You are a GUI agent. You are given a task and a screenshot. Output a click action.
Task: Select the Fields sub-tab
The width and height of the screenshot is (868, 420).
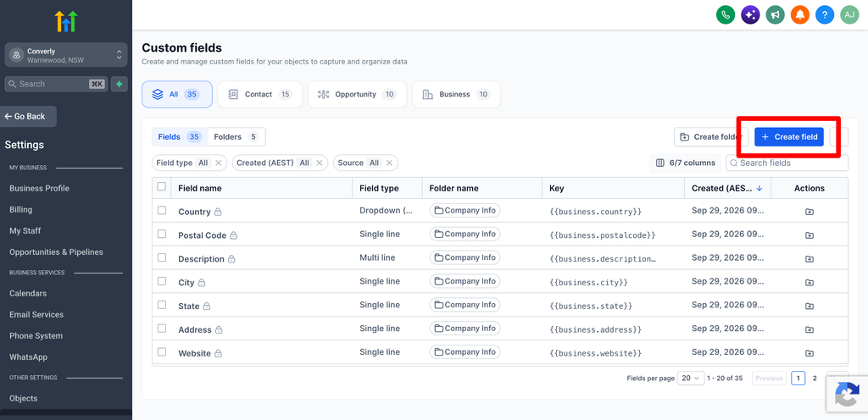[x=180, y=137]
